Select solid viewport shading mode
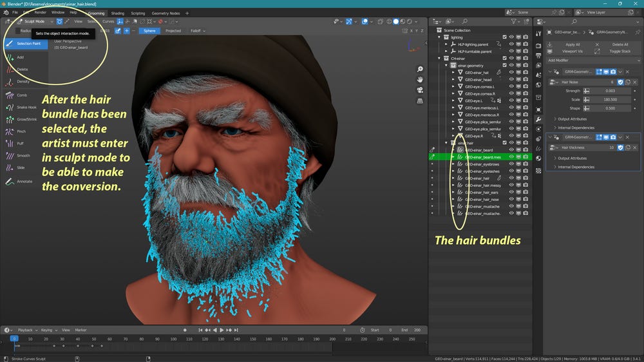Screen dimensions: 644x362 (396, 21)
